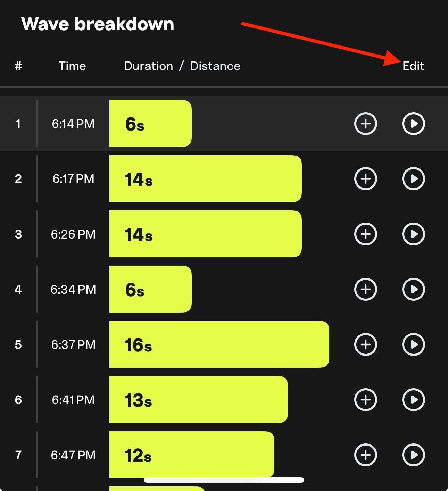Play wave 1 at 6:14 PM

pyautogui.click(x=413, y=124)
